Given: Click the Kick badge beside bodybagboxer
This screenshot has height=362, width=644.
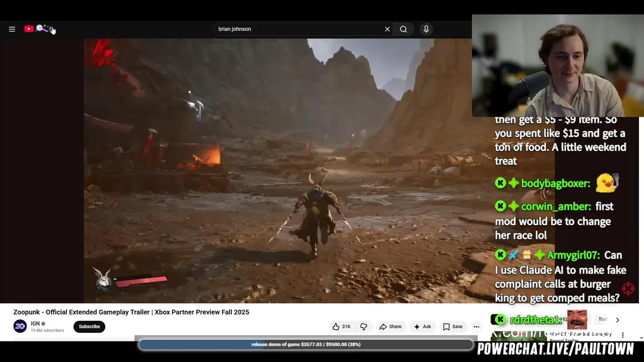Looking at the screenshot, I should coord(501,184).
